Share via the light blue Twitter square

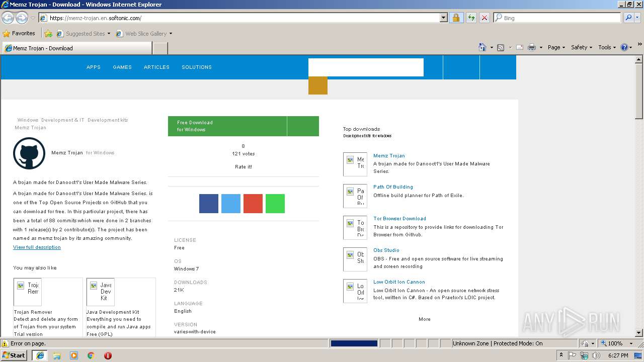[231, 204]
